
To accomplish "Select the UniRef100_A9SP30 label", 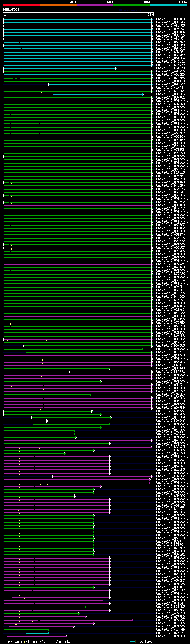I will [170, 72].
